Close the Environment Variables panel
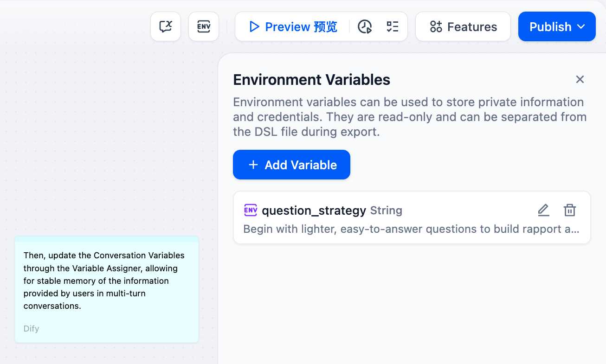The height and width of the screenshot is (364, 606). pos(580,79)
